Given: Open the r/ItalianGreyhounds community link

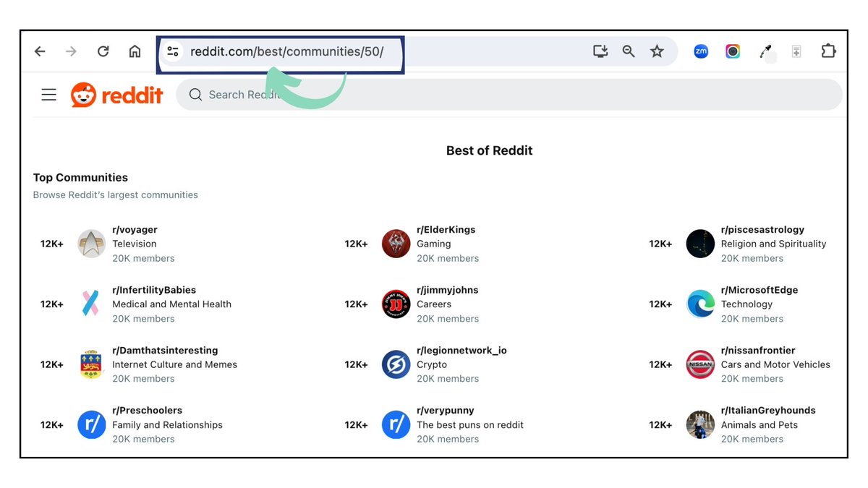Looking at the screenshot, I should click(x=768, y=411).
